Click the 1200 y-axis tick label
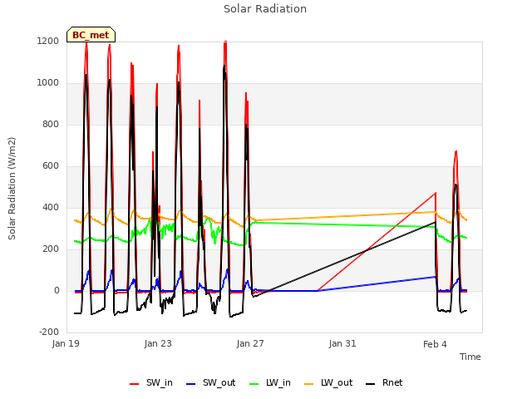The height and width of the screenshot is (399, 532). tap(48, 42)
